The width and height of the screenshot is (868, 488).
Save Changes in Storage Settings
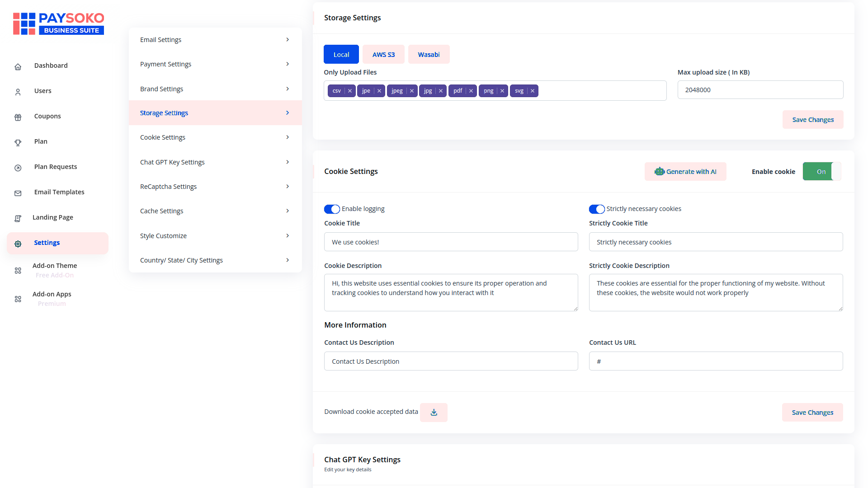(x=813, y=120)
